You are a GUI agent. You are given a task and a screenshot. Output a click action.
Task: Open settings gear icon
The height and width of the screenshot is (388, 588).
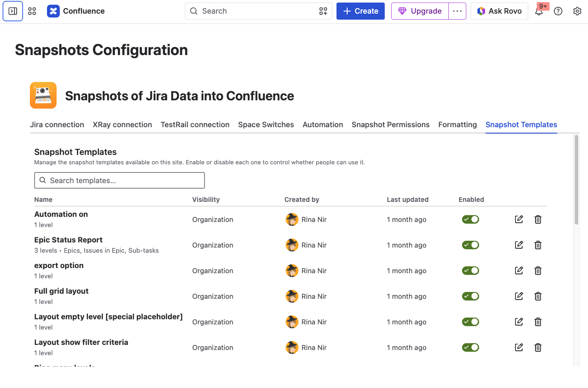pyautogui.click(x=577, y=11)
